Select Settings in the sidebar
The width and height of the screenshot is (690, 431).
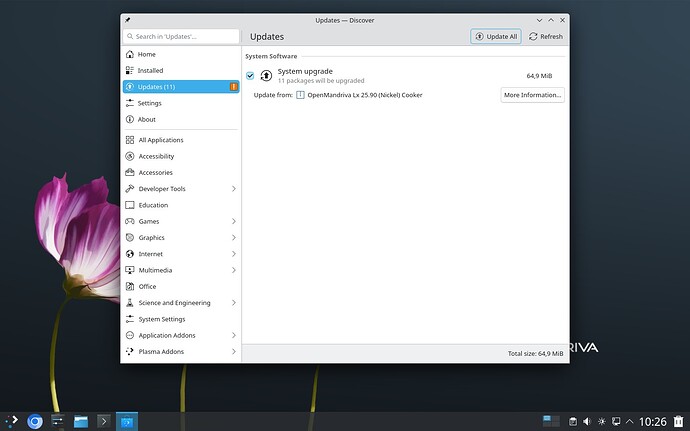click(149, 103)
